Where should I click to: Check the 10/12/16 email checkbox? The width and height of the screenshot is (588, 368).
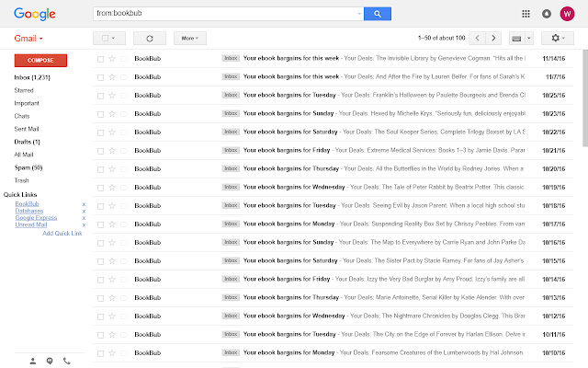point(100,316)
